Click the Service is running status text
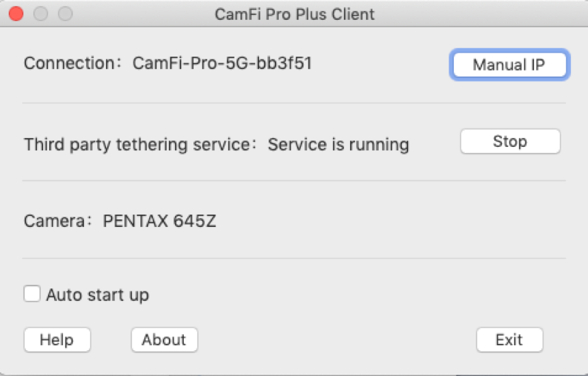 pos(338,145)
